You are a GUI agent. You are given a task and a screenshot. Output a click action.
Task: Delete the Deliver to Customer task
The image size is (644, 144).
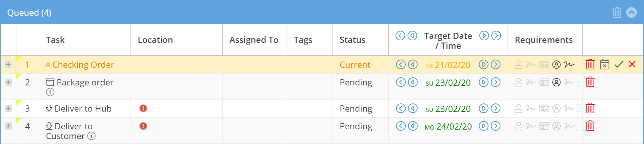coord(590,126)
